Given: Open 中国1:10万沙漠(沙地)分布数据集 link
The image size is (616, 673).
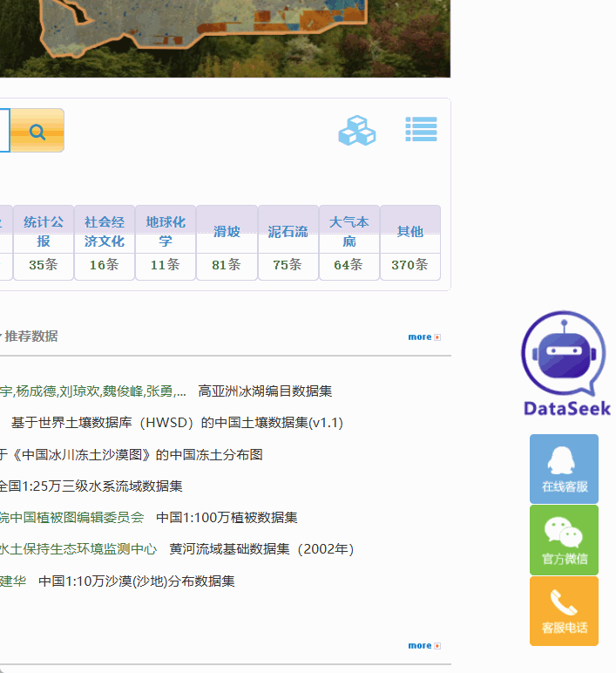Looking at the screenshot, I should click(137, 581).
